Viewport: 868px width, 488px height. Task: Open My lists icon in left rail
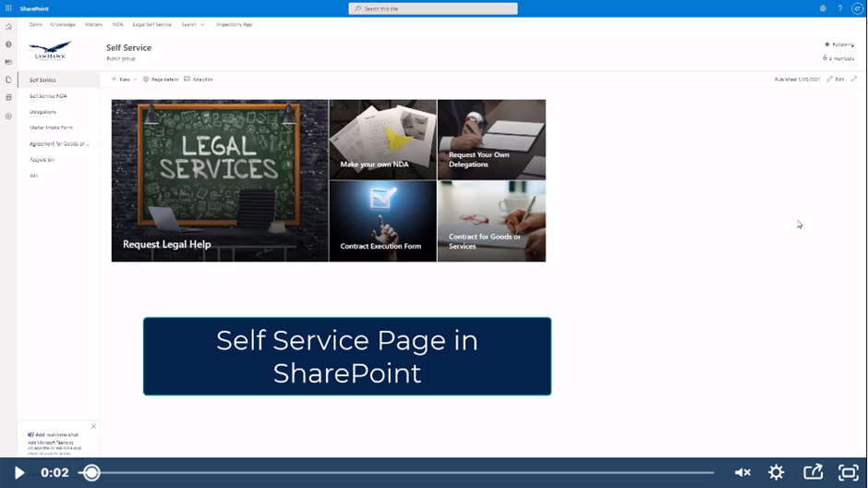point(8,97)
